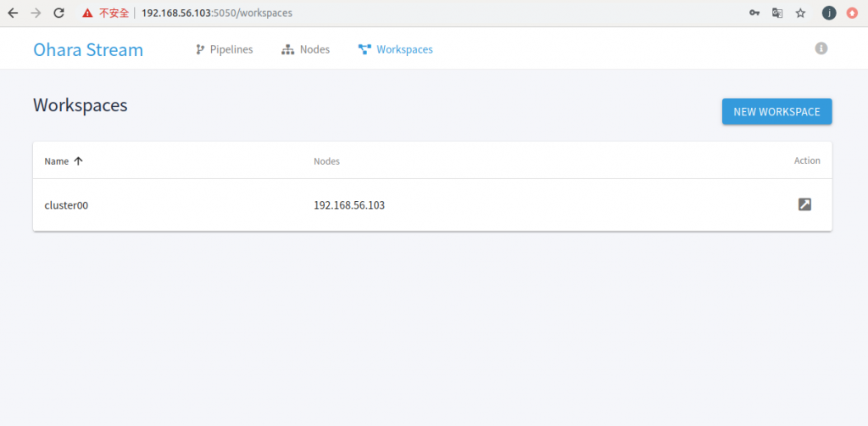Click the Workspaces page heading
This screenshot has width=868, height=426.
(x=81, y=104)
